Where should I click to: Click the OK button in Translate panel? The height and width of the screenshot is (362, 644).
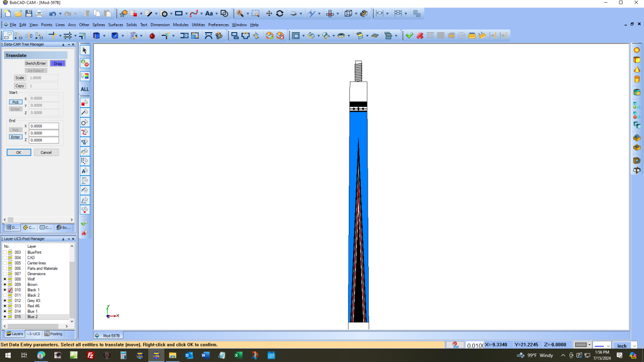(x=19, y=152)
